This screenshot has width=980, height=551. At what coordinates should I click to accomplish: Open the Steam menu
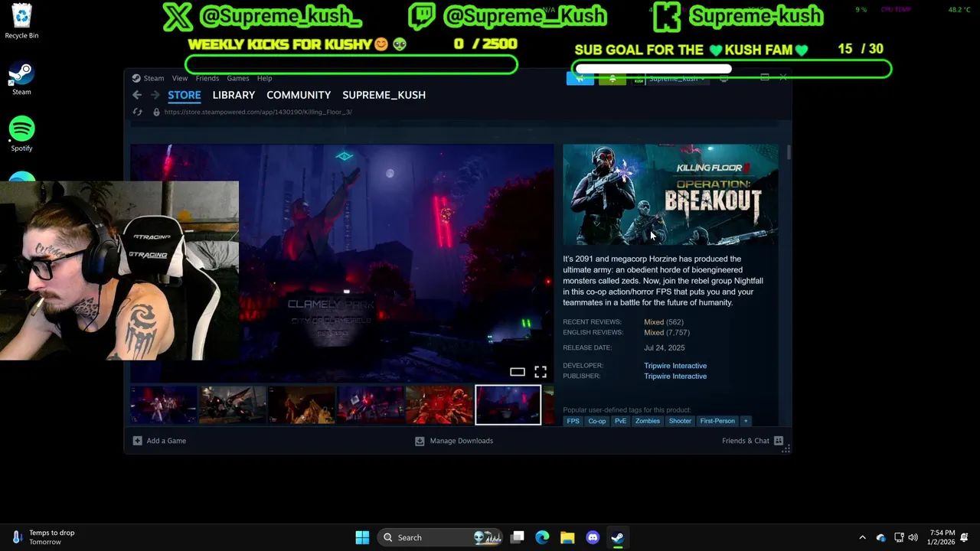tap(148, 78)
